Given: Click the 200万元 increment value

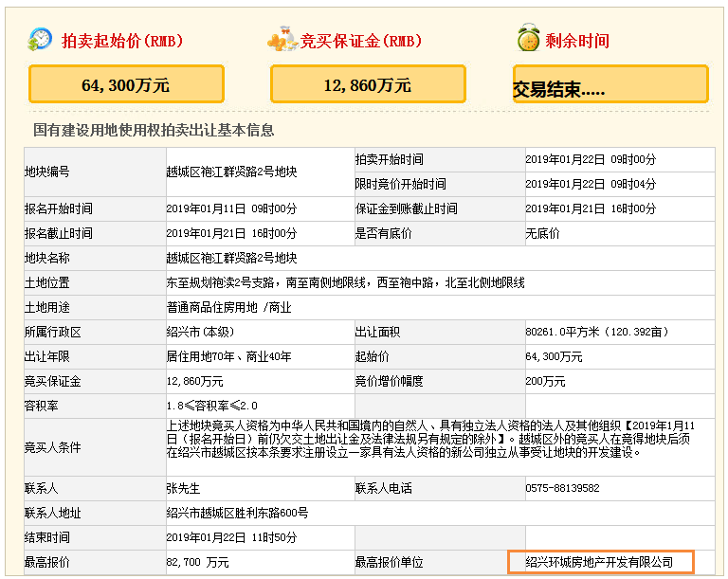Looking at the screenshot, I should tap(545, 381).
